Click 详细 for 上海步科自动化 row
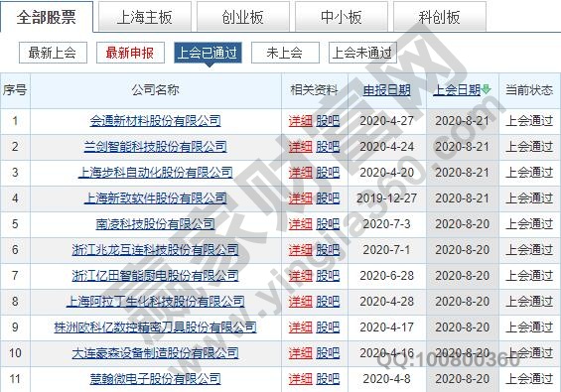The width and height of the screenshot is (561, 392). tap(301, 173)
